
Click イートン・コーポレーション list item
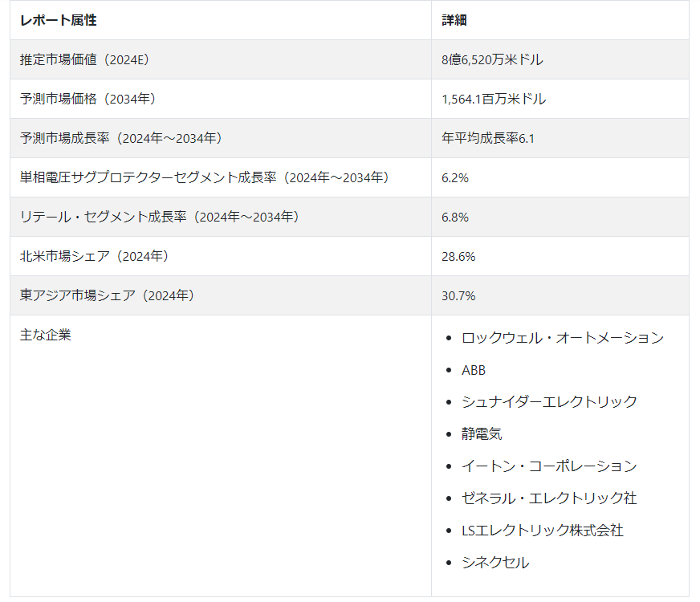pos(549,466)
